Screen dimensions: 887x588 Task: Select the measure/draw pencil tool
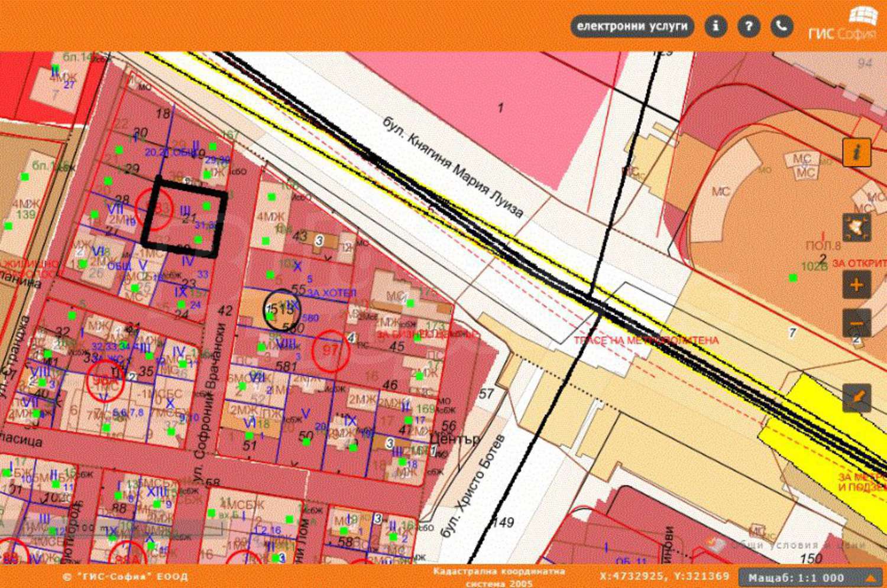click(x=856, y=398)
